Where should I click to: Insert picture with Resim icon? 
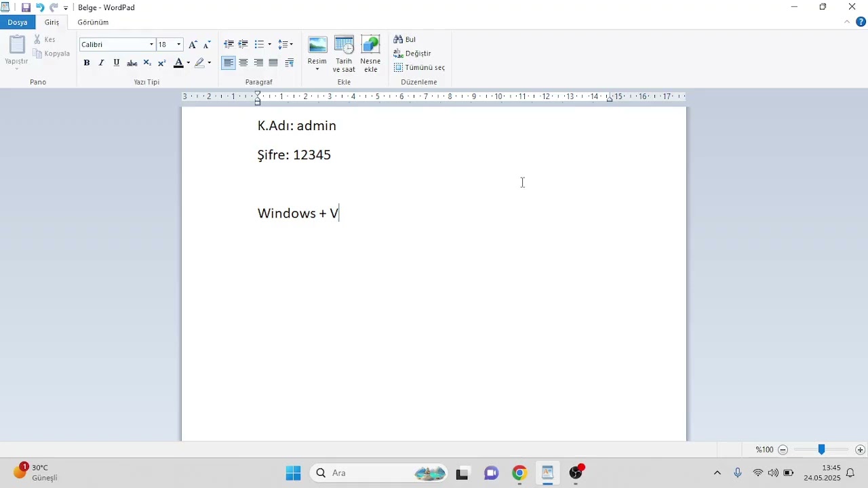[317, 45]
